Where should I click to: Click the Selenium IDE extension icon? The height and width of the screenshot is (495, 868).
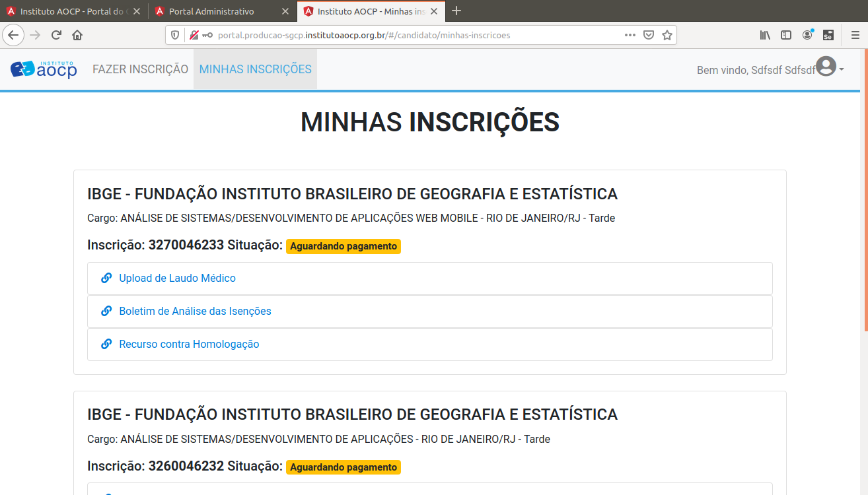coord(828,35)
